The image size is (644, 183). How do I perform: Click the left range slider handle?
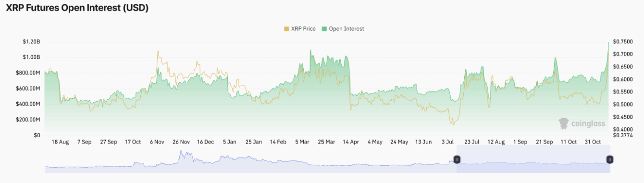(457, 159)
